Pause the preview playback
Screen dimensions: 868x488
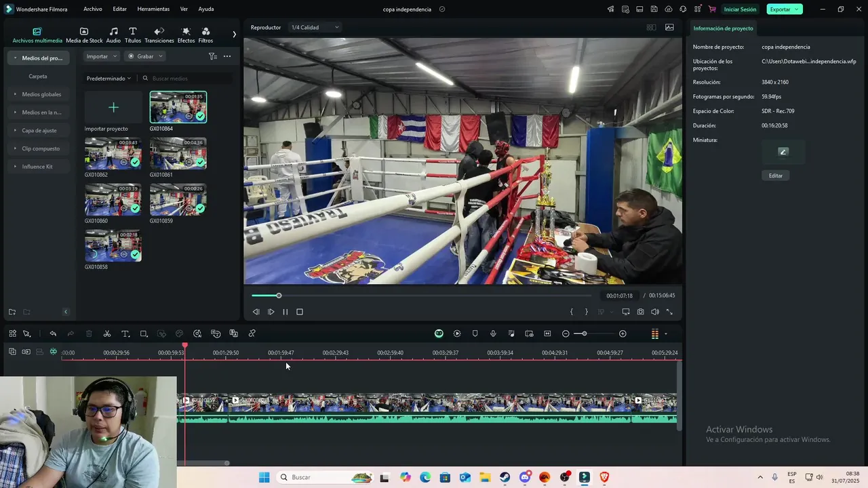pyautogui.click(x=285, y=312)
